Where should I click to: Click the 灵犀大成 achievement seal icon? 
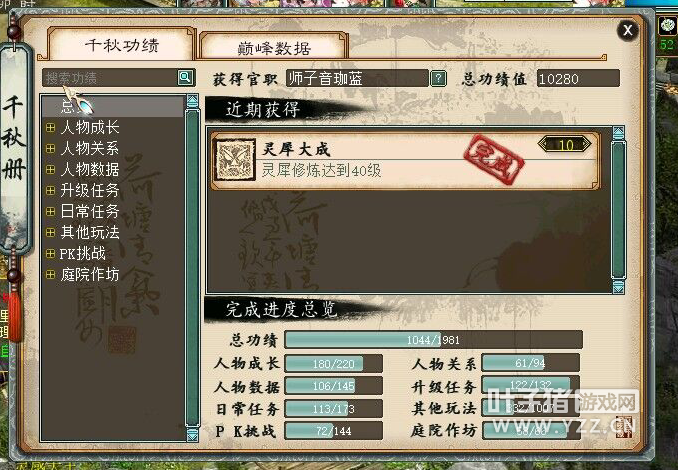coord(235,160)
